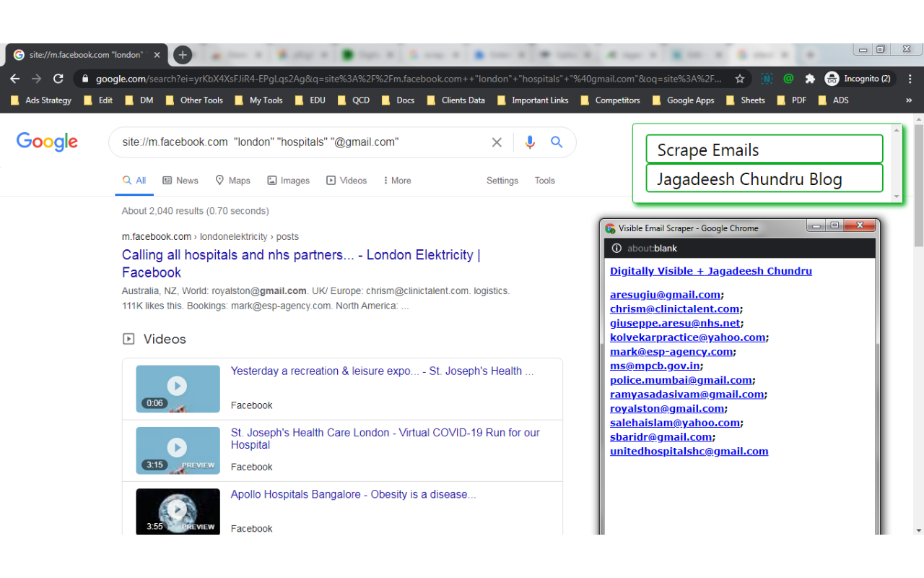The width and height of the screenshot is (924, 578).
Task: Open the EDU bookmark folder
Action: click(310, 100)
